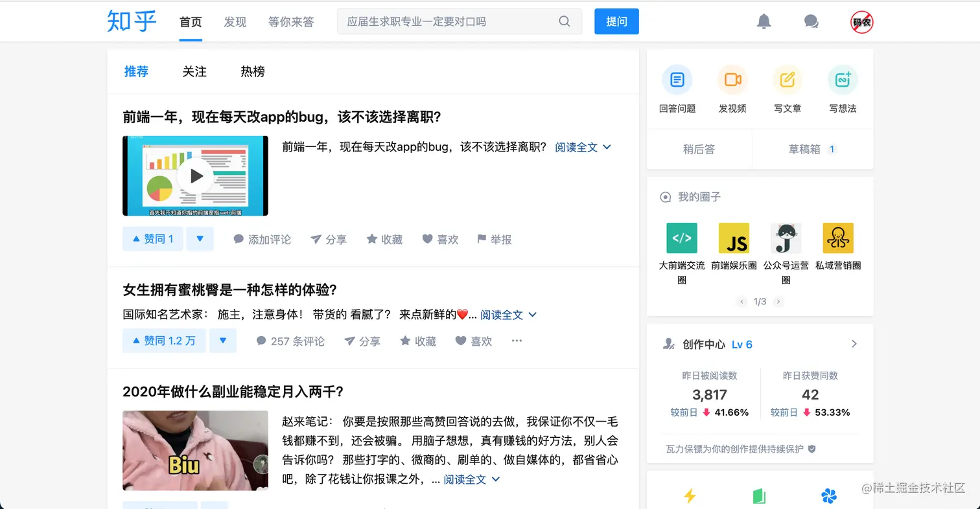Screen dimensions: 980x509
Task: Click the 发视频 icon
Action: click(x=732, y=80)
